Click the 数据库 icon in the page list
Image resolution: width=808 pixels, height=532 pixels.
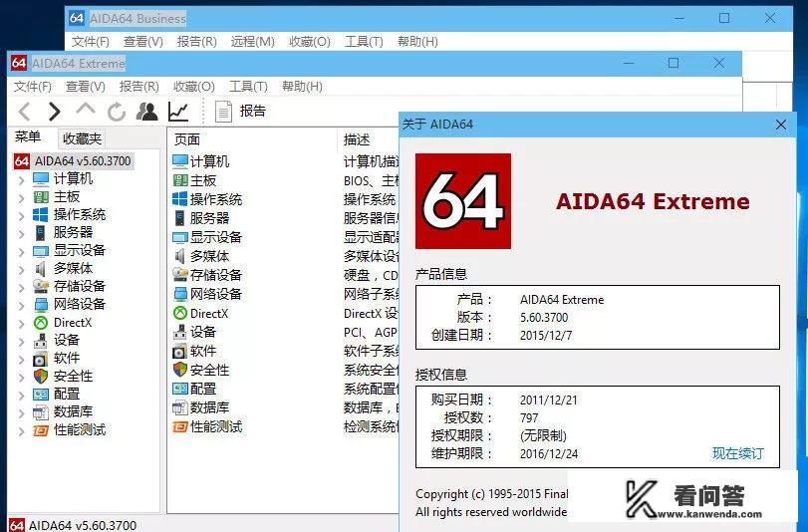pos(180,407)
